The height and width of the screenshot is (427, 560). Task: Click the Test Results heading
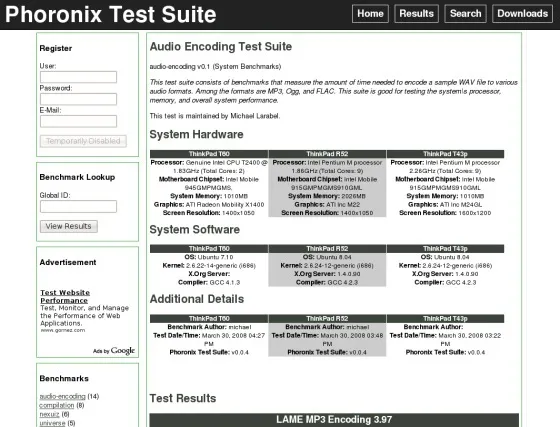coord(183,398)
